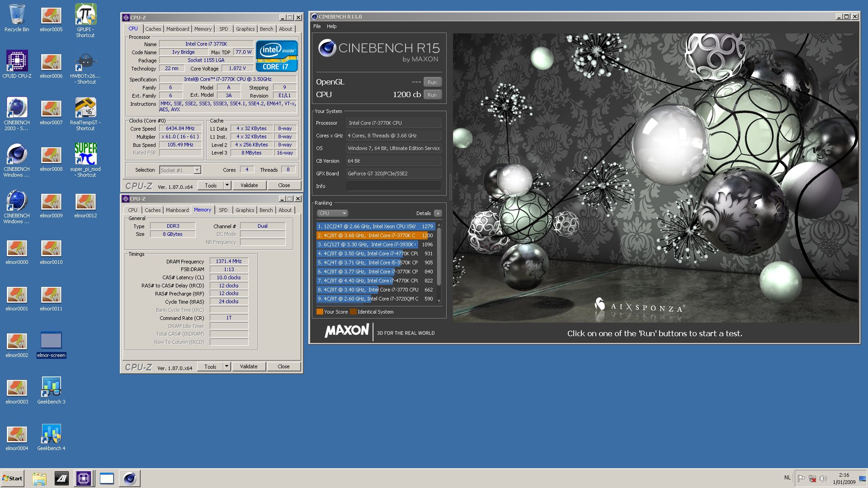Expand Tools arrow in lower CPU-Z window
868x488 pixels.
226,366
